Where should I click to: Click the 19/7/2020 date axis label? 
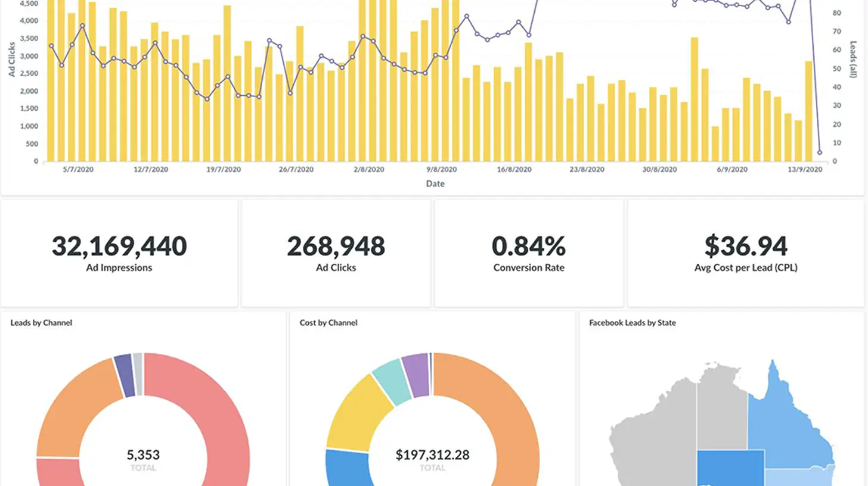[x=224, y=170]
